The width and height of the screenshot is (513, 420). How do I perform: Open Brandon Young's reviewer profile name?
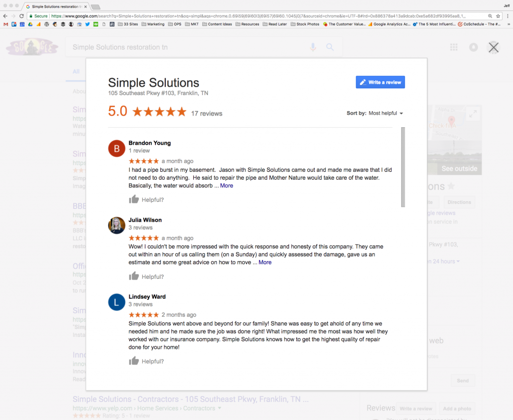click(x=149, y=143)
